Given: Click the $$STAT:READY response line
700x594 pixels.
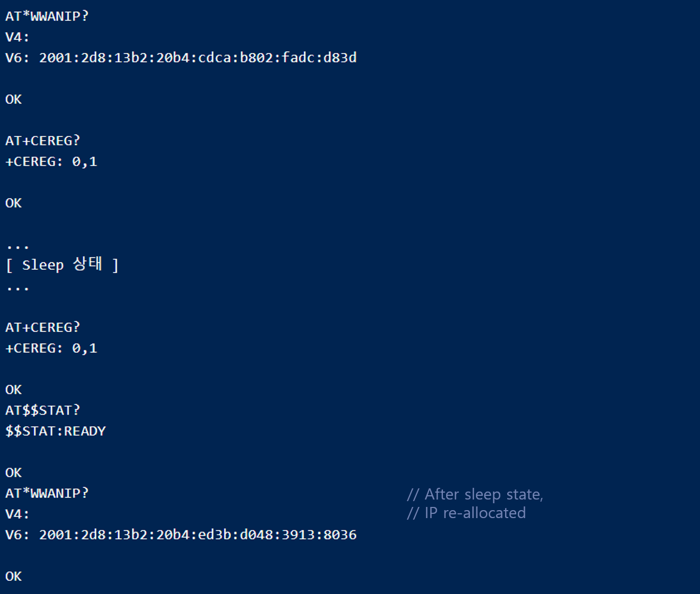Looking at the screenshot, I should [x=56, y=431].
